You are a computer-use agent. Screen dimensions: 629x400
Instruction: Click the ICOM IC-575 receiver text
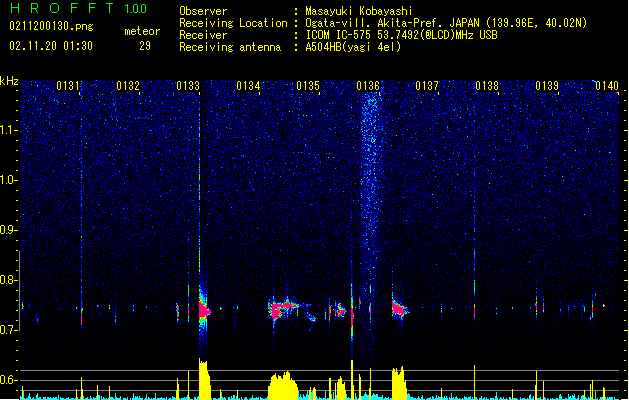click(401, 35)
